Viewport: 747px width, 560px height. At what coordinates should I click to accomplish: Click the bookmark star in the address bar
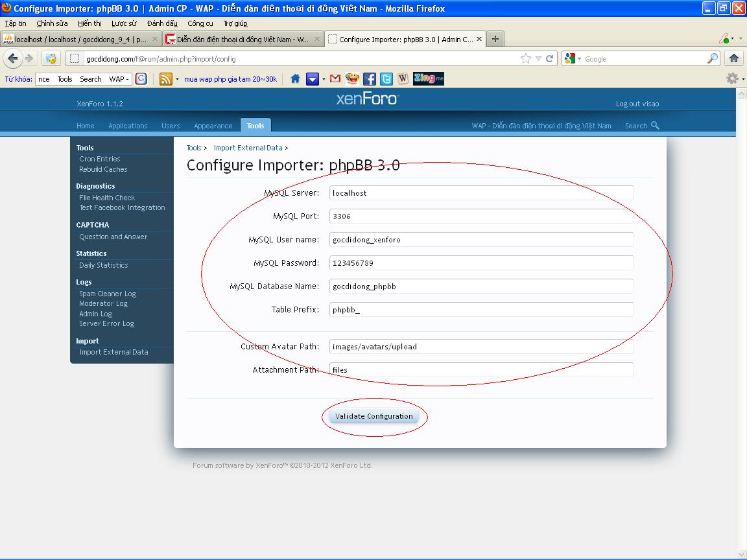525,58
